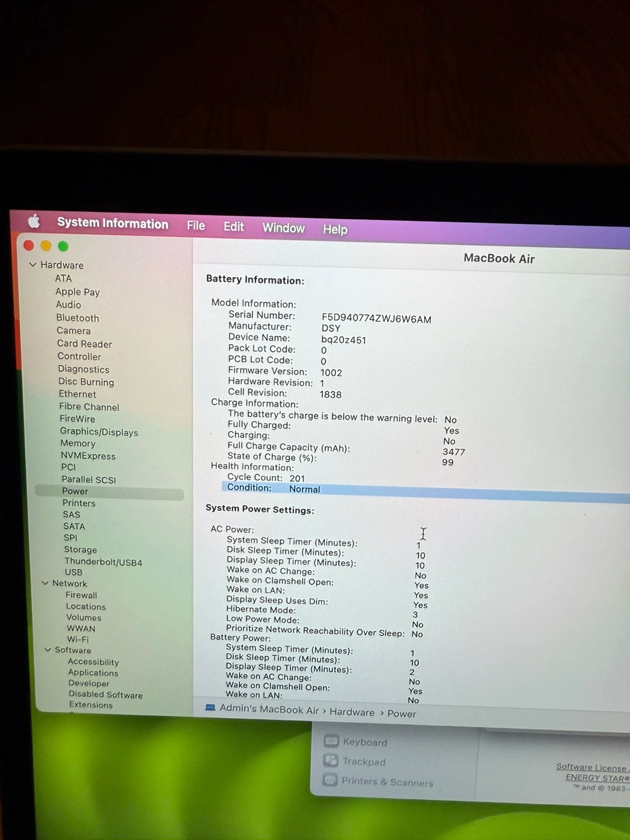Select Apple Pay in the sidebar
The height and width of the screenshot is (840, 630).
[78, 292]
